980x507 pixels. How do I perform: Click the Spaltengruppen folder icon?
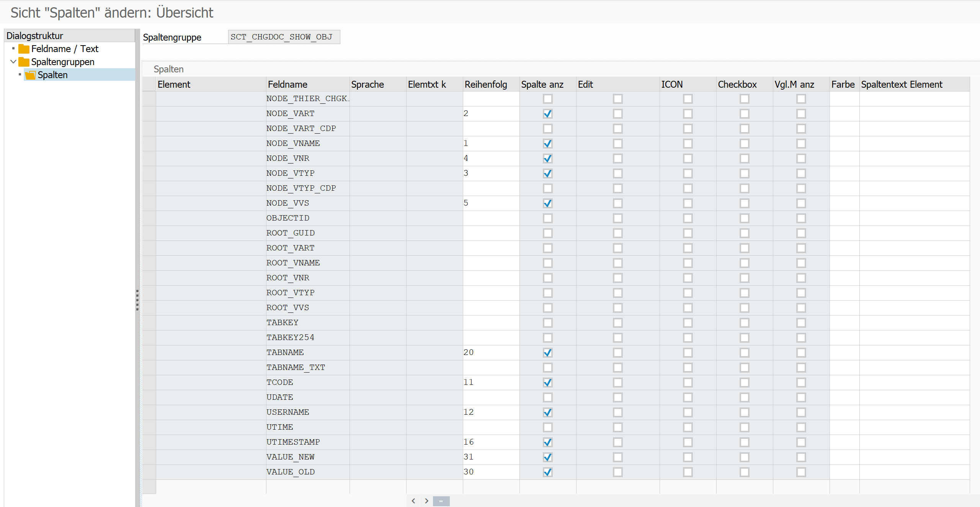(x=24, y=62)
